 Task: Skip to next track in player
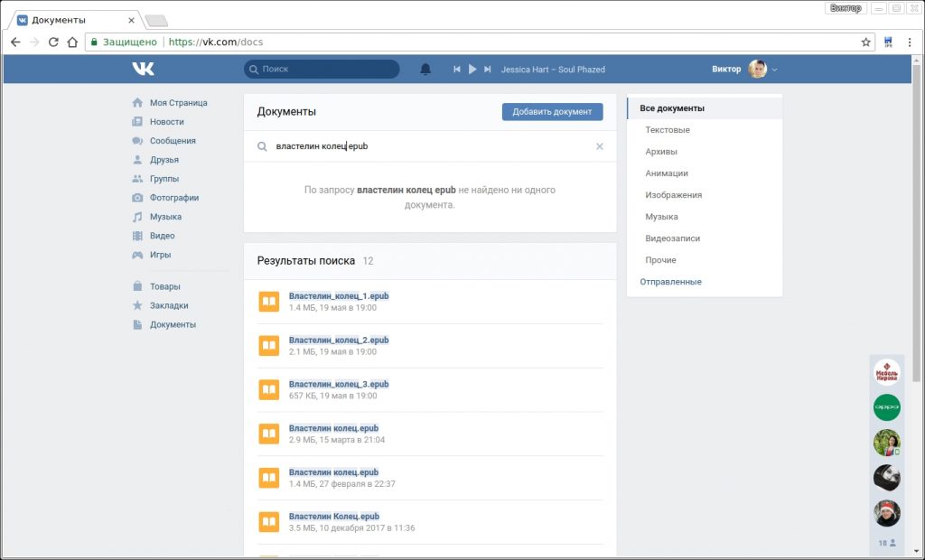(487, 69)
